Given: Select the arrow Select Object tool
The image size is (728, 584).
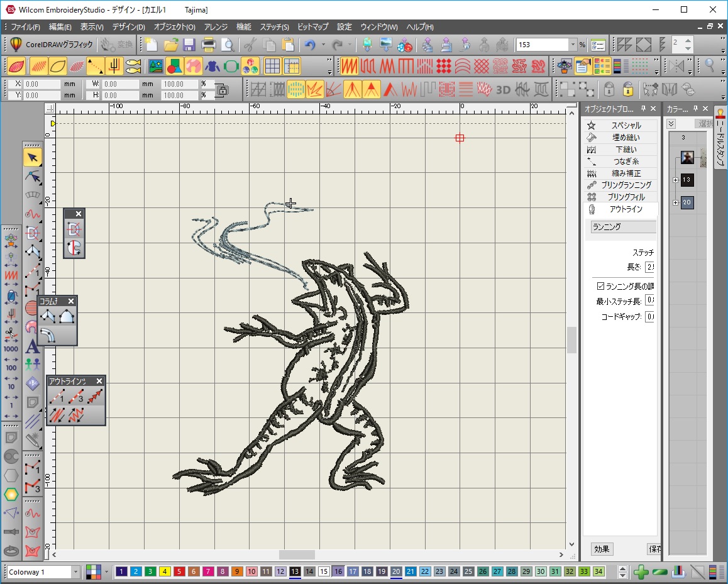Looking at the screenshot, I should [33, 157].
